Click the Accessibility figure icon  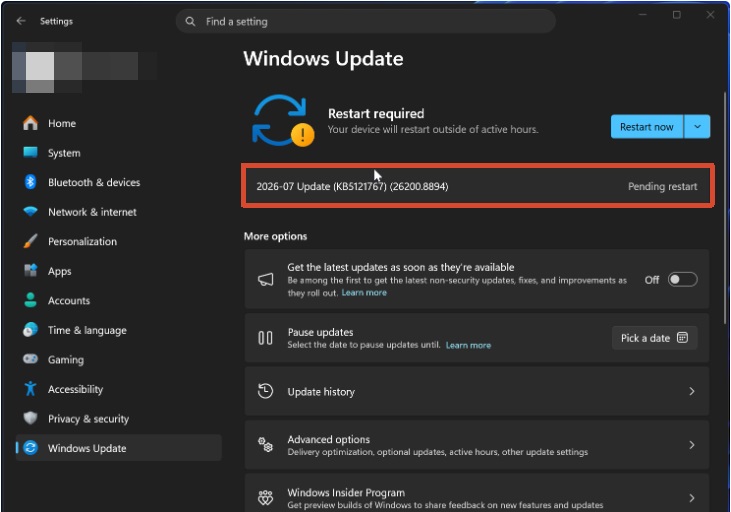[30, 388]
